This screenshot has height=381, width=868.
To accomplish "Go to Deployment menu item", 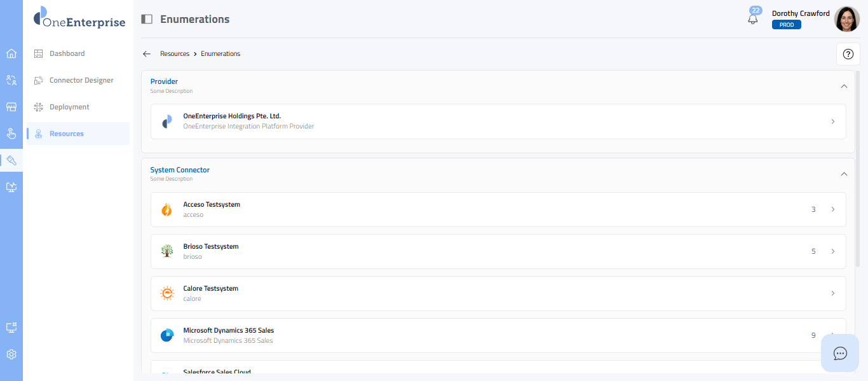I will coord(69,107).
